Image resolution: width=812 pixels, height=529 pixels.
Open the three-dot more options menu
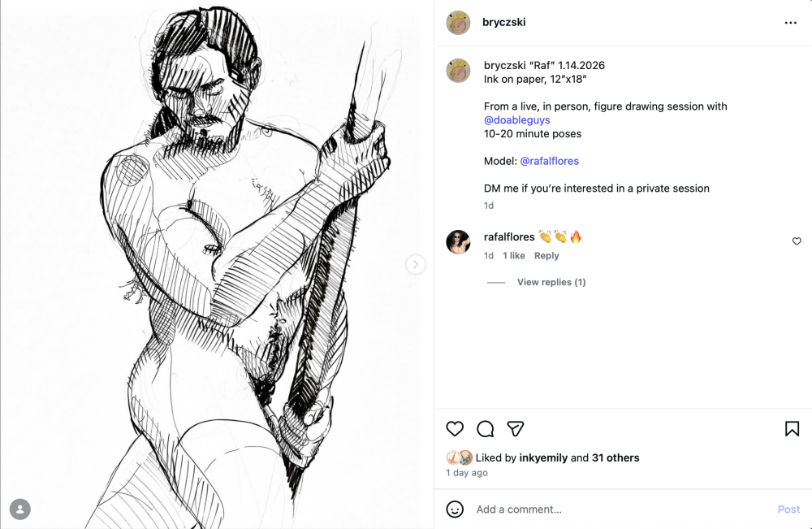790,23
